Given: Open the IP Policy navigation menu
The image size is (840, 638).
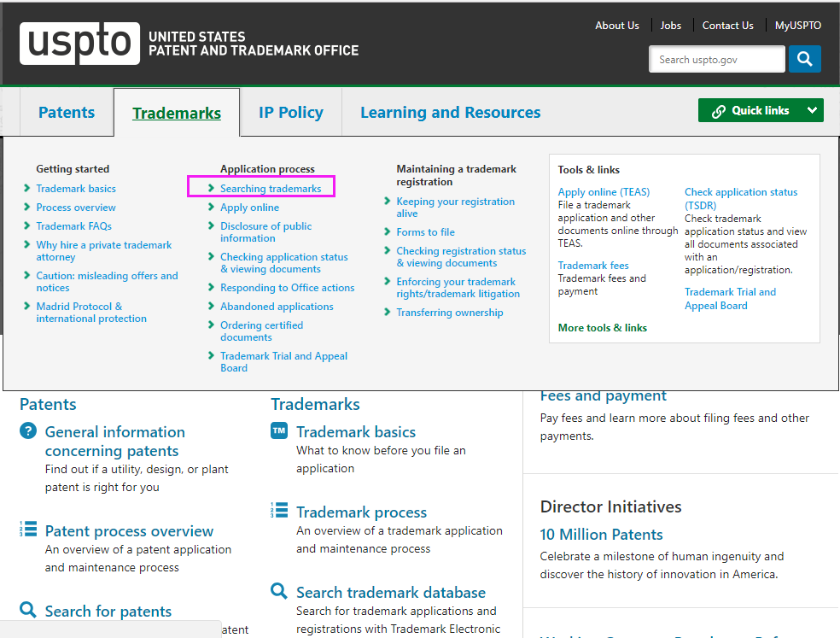Looking at the screenshot, I should [291, 113].
